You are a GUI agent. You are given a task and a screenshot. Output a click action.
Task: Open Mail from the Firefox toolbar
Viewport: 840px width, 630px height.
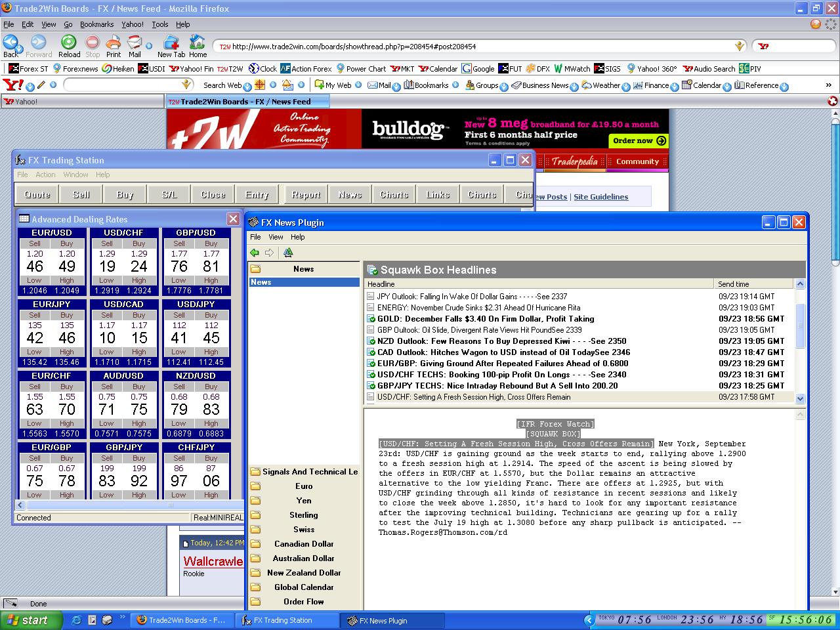pos(135,43)
